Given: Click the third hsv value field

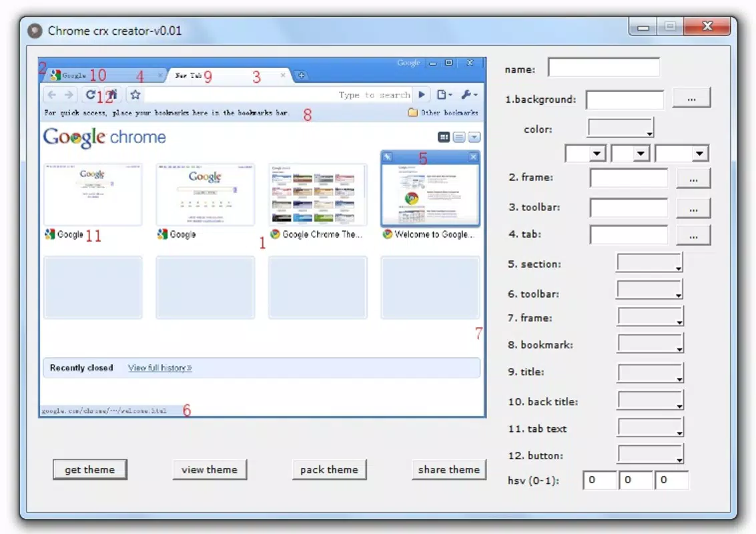Looking at the screenshot, I should [672, 481].
